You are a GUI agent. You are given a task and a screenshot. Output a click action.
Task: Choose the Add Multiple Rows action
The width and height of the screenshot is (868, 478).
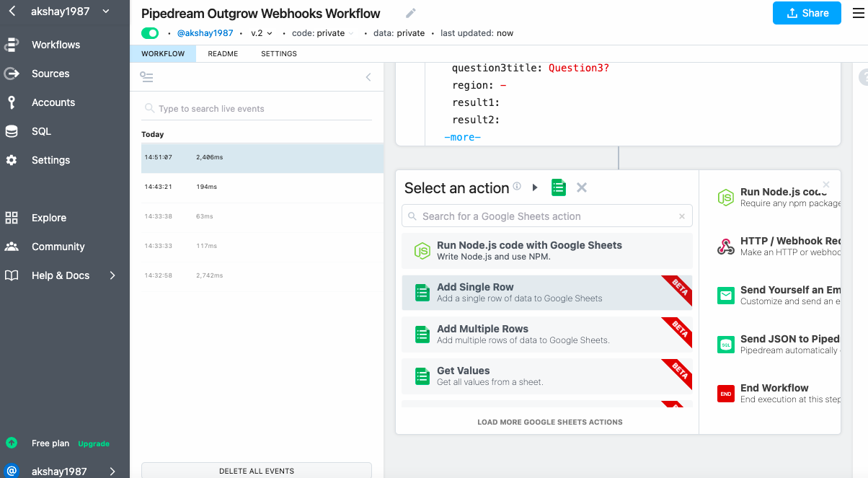[547, 335]
